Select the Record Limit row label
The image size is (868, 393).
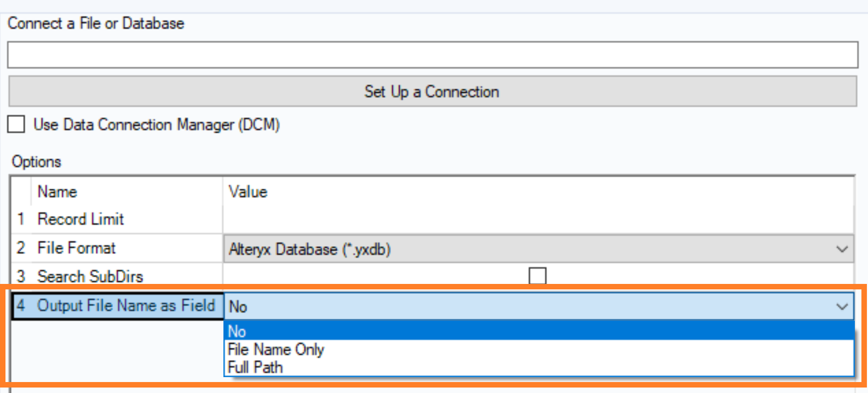tap(81, 219)
